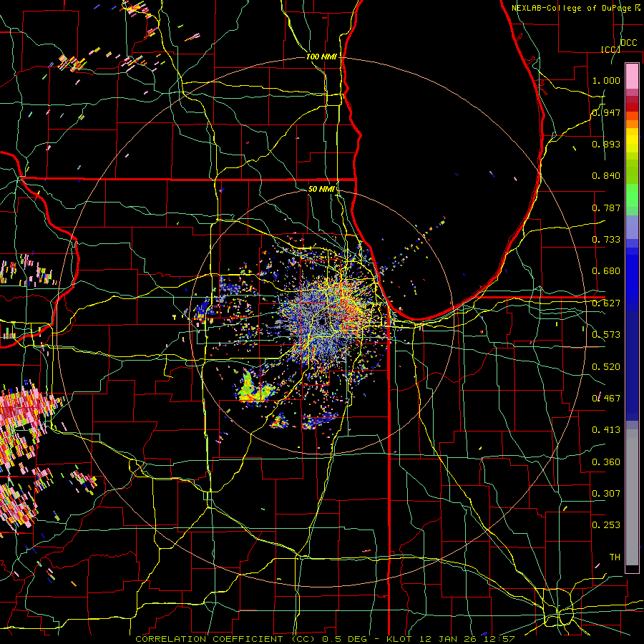Click the 0.680 legend value
The height and width of the screenshot is (644, 644).
pyautogui.click(x=606, y=271)
